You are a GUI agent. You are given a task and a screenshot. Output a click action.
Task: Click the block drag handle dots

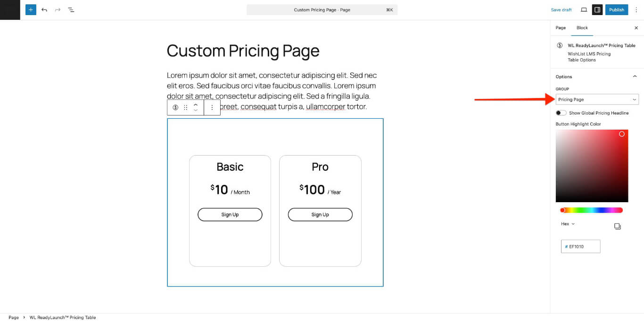click(186, 107)
